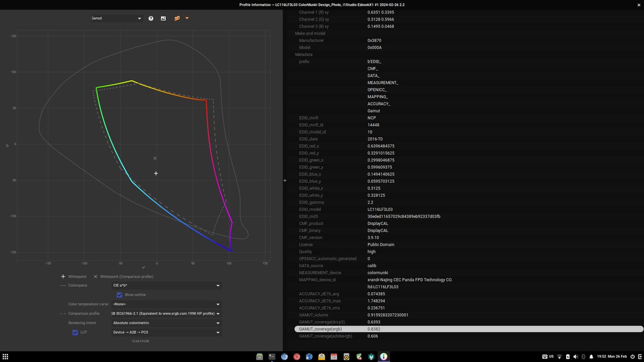644x362 pixels.
Task: Open the blue globe browser taskbar icon
Action: pyautogui.click(x=309, y=357)
